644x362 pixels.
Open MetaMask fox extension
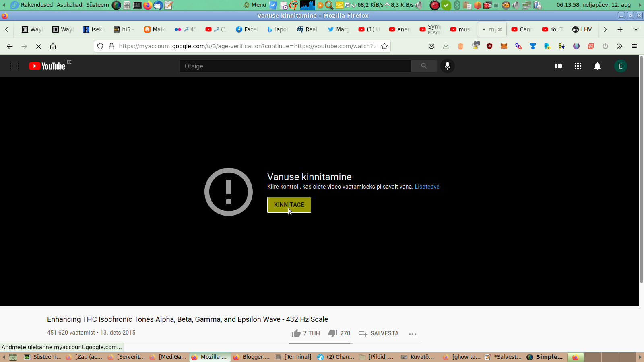pyautogui.click(x=504, y=46)
